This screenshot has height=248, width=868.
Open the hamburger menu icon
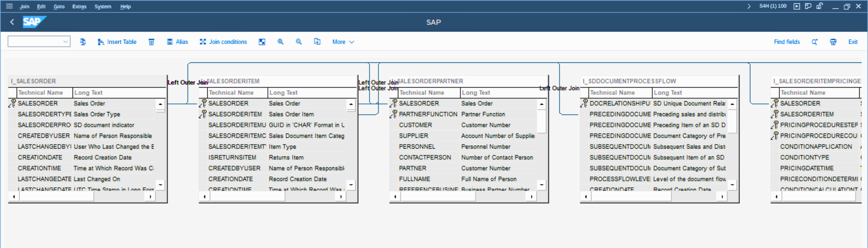point(9,6)
